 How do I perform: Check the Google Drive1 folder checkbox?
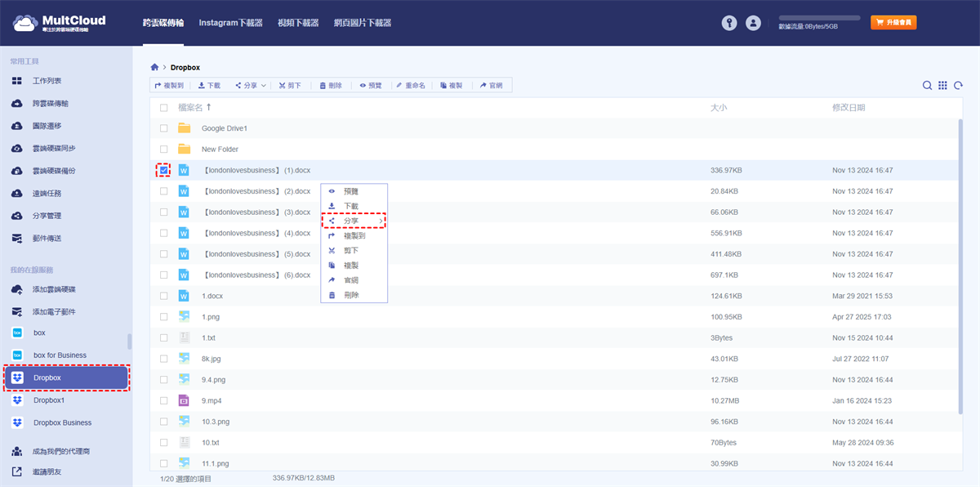[x=164, y=128]
